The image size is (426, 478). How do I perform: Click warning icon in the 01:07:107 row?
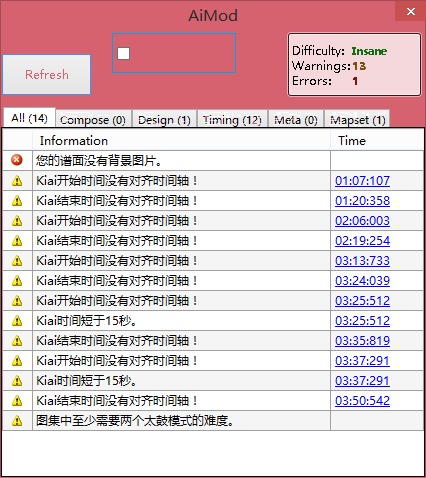pyautogui.click(x=17, y=181)
